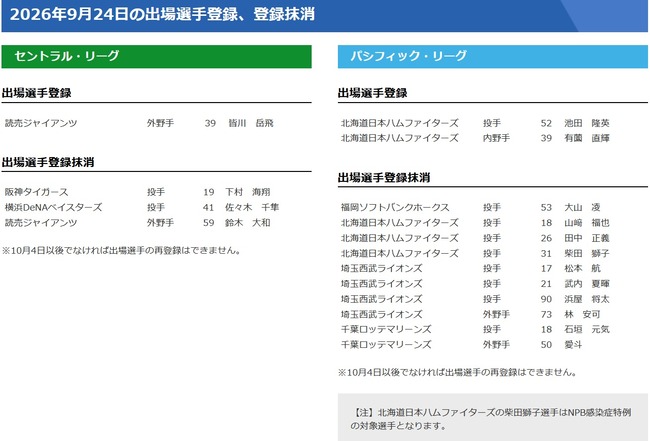The height and width of the screenshot is (441, 650).
Task: Click player 鈴木 大和 name
Action: coord(247,223)
